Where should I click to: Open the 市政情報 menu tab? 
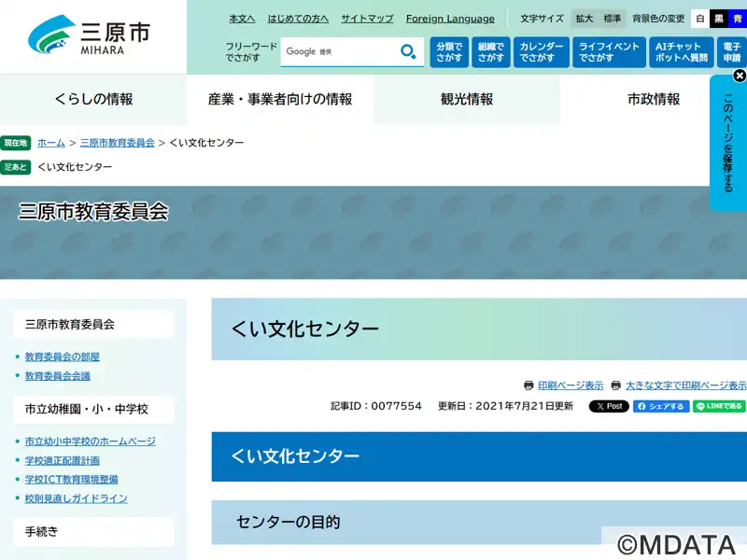coord(654,99)
